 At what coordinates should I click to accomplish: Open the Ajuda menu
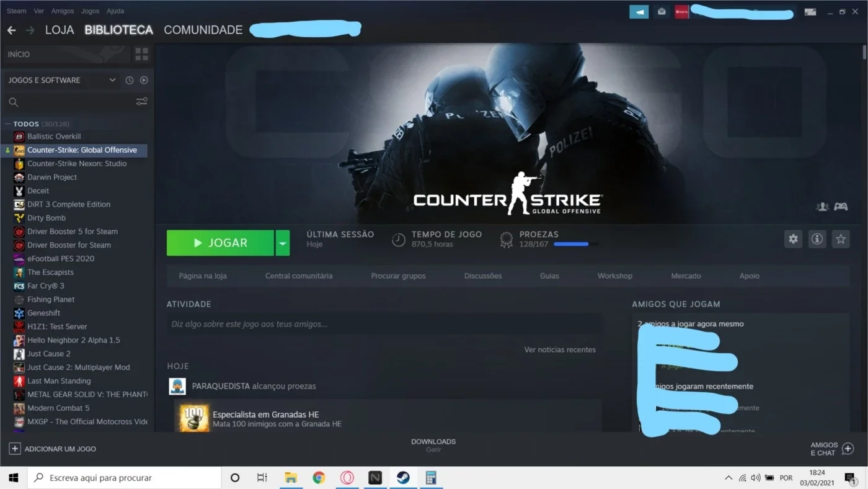click(115, 11)
